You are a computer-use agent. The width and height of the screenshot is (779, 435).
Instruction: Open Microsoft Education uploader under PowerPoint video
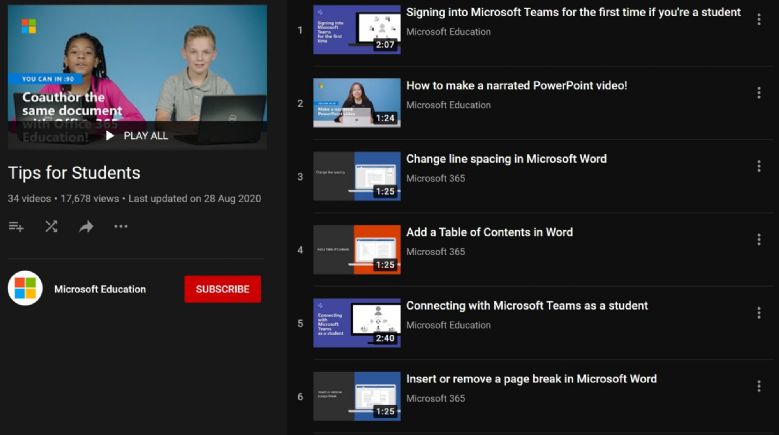coord(448,105)
